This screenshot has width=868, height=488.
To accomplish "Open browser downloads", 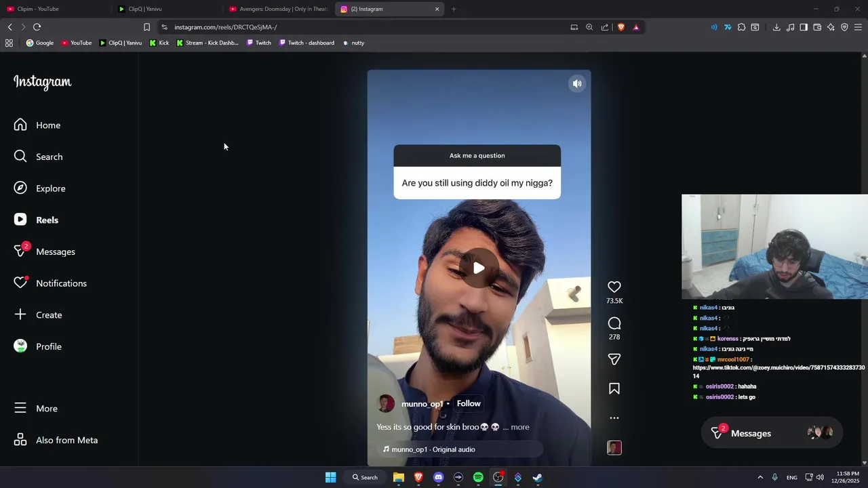I will tap(776, 27).
